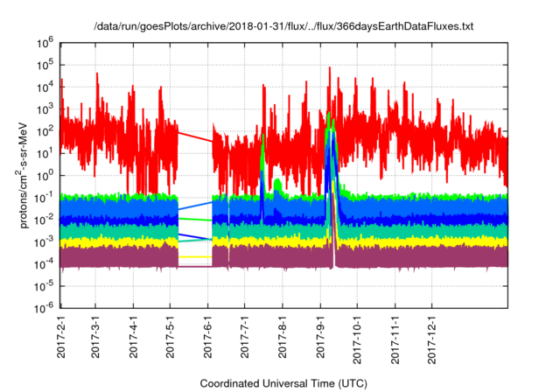This screenshot has width=560, height=392.
Task: Click the yellow horizontal line in the data gap
Action: tap(195, 256)
